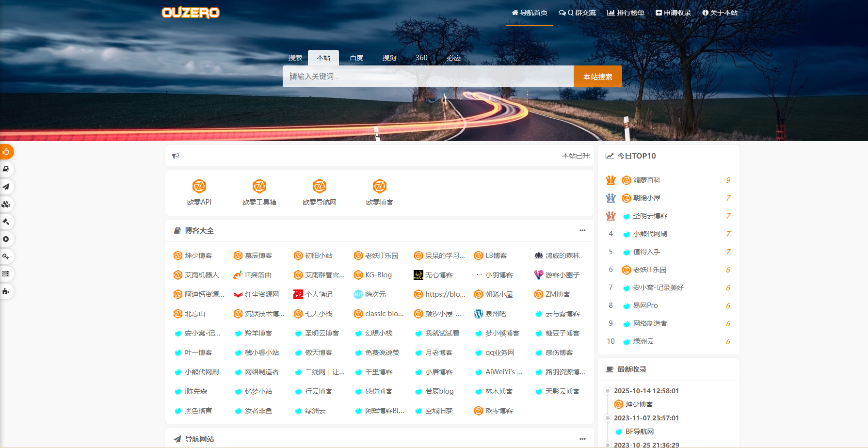Click the book icon in left sidebar
The height and width of the screenshot is (448, 868).
point(6,169)
